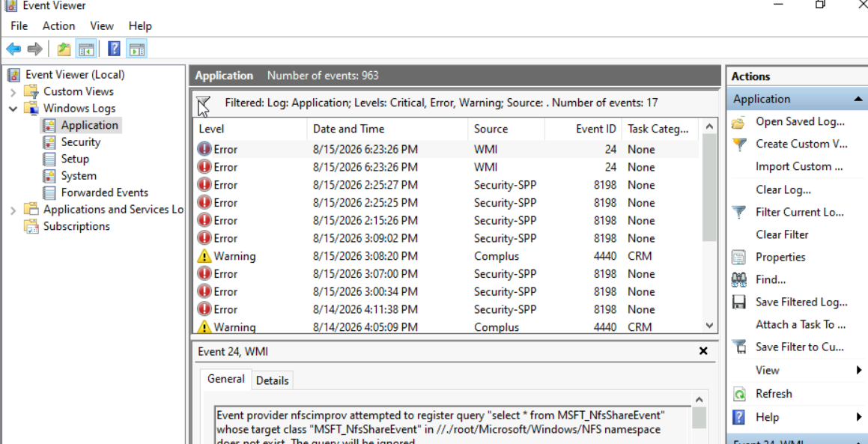This screenshot has width=868, height=444.
Task: Collapse the Application section in Actions pane
Action: [858, 99]
